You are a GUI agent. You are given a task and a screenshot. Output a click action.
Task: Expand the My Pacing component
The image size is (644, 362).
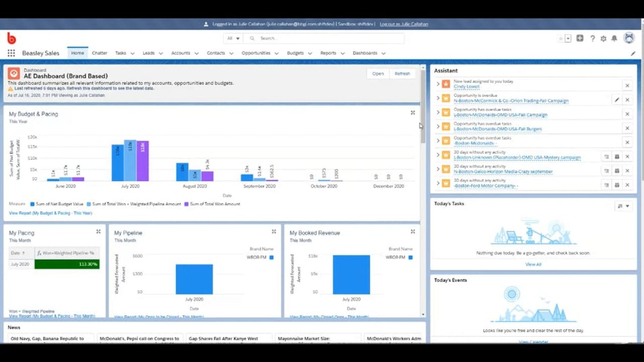pyautogui.click(x=99, y=232)
